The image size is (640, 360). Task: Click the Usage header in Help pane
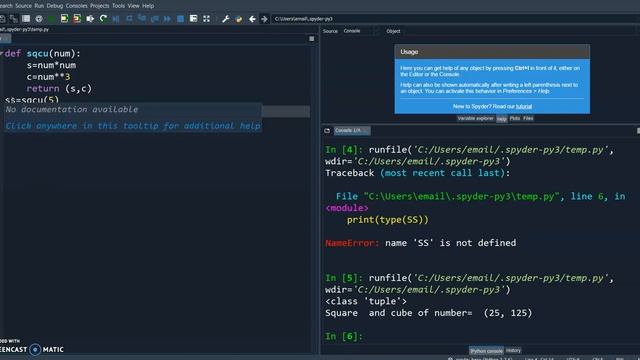(x=492, y=52)
